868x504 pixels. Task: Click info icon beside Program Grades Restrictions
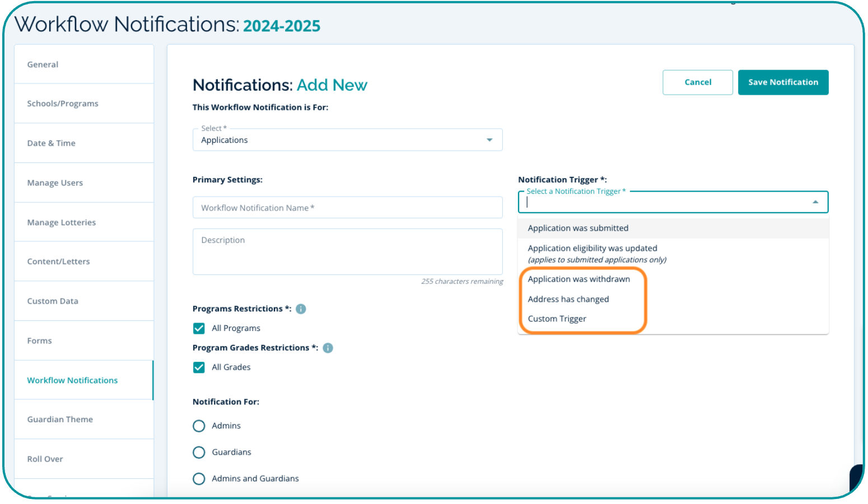coord(328,348)
